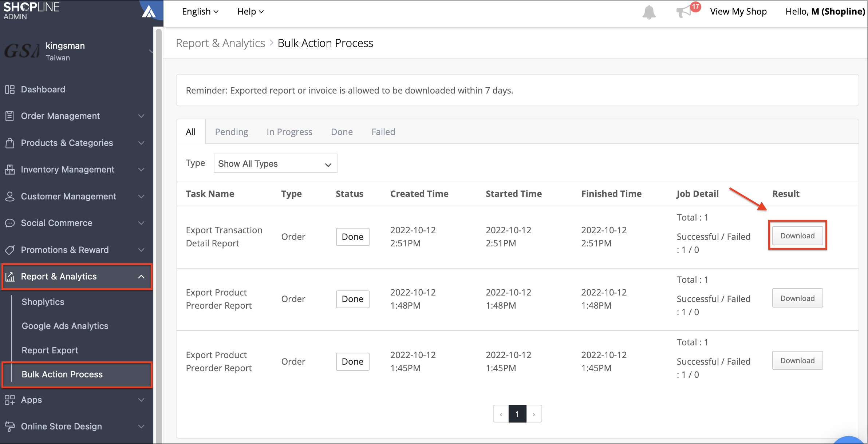
Task: Switch to the In Progress tab
Action: 289,132
